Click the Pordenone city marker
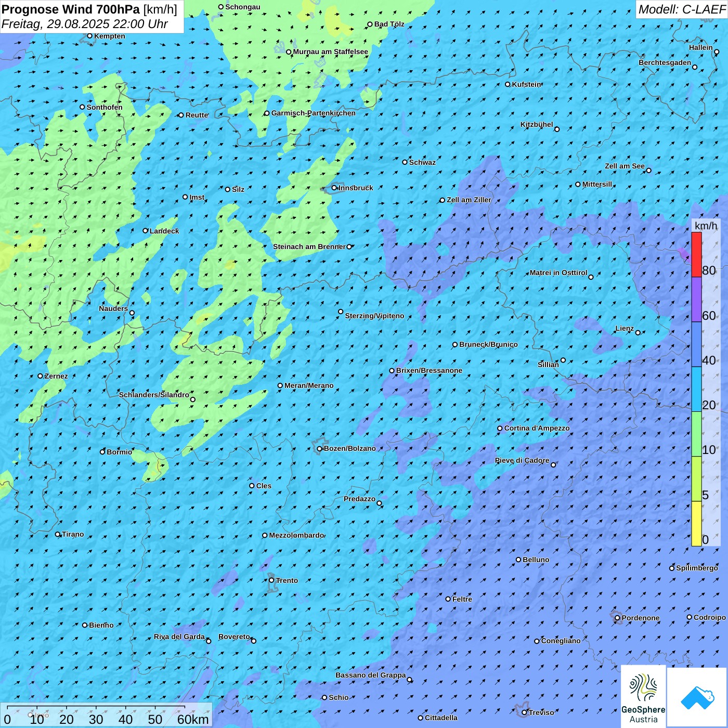This screenshot has width=728, height=728. tap(618, 618)
